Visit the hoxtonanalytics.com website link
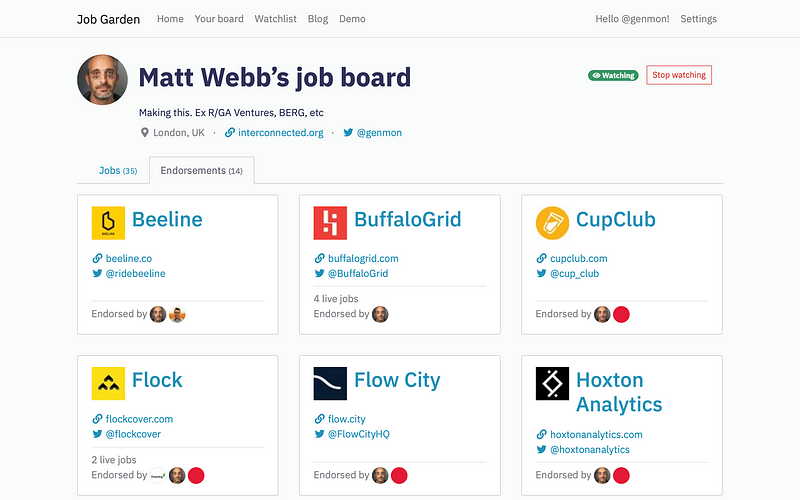The width and height of the screenshot is (800, 500). coord(596,435)
